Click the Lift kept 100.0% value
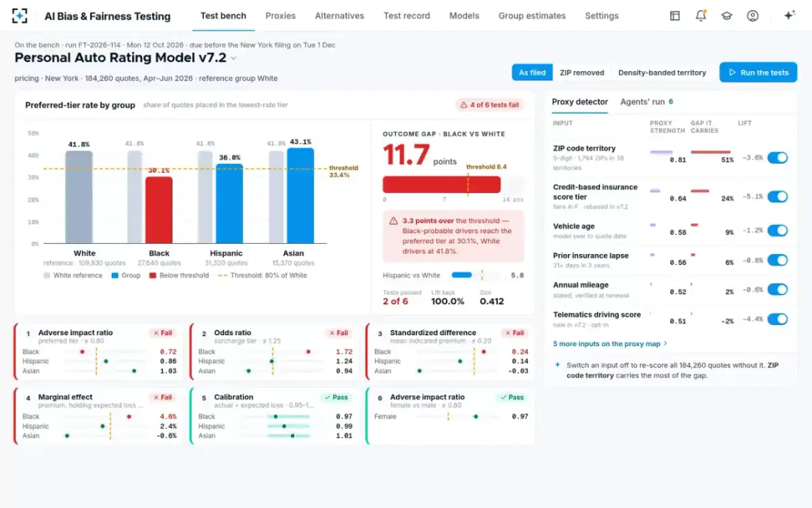Screen dimensions: 812x508 click(448, 301)
